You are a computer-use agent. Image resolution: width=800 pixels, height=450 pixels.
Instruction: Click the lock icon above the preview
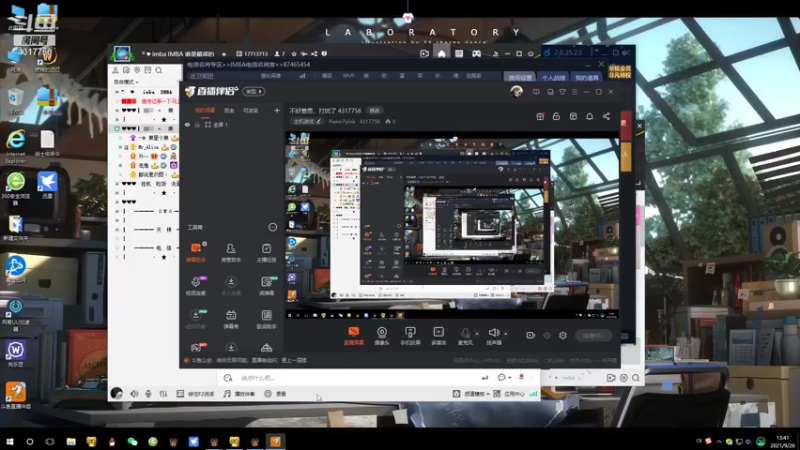tap(556, 116)
